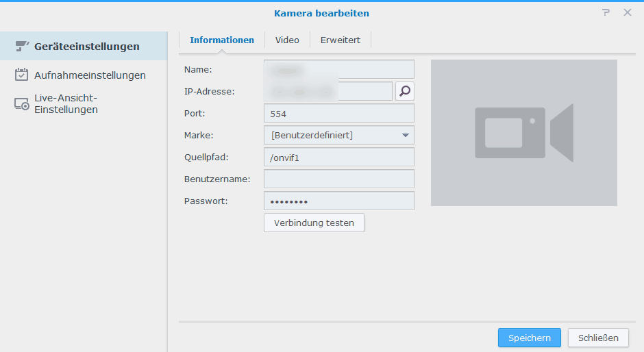Screen dimensions: 644x352
Task: Click the Geräteeinstellungen camera icon
Action: coord(22,46)
